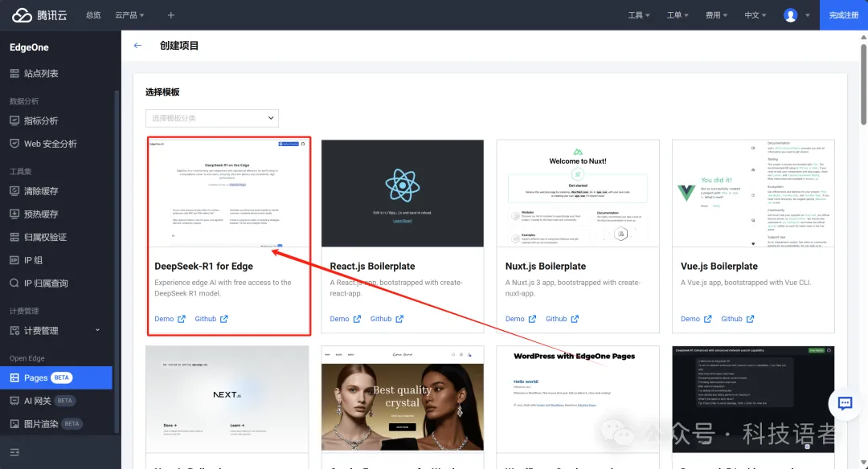Select the Best quality crystal template thumbnail
Screen dimensions: 868x469
403,399
